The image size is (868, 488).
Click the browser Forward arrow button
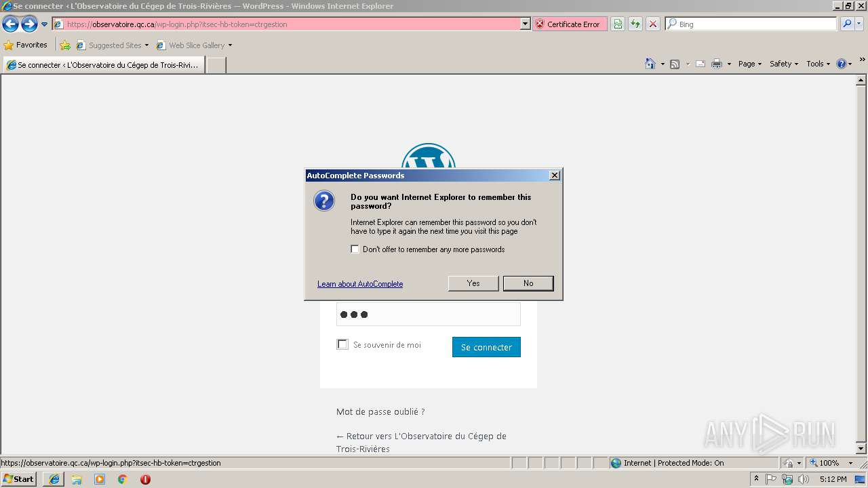[29, 24]
